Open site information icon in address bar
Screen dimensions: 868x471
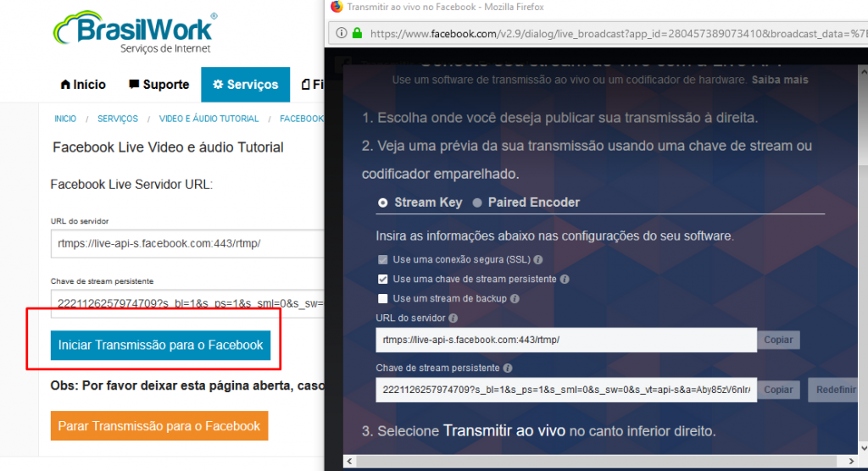[342, 33]
